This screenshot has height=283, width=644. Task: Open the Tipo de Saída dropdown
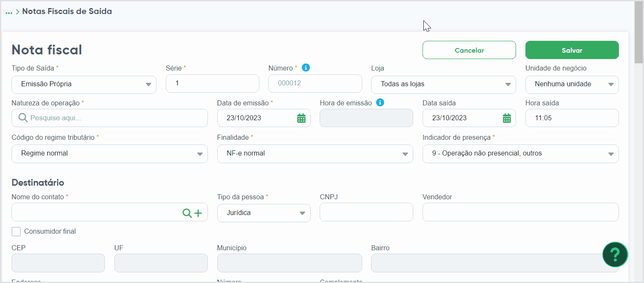[84, 84]
